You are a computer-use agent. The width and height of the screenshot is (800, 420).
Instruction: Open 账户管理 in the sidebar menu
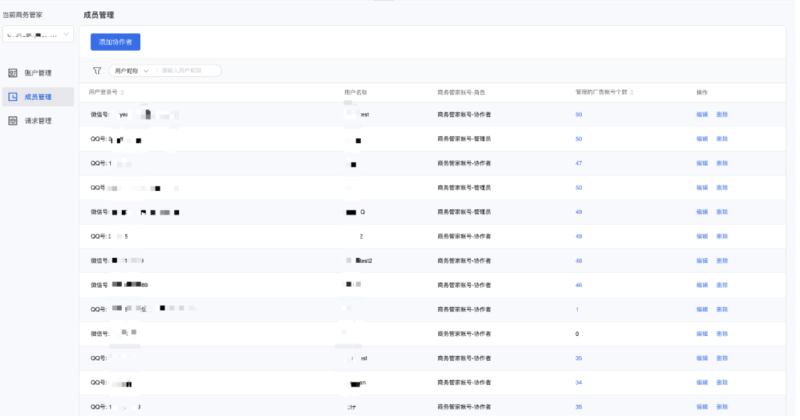click(38, 73)
